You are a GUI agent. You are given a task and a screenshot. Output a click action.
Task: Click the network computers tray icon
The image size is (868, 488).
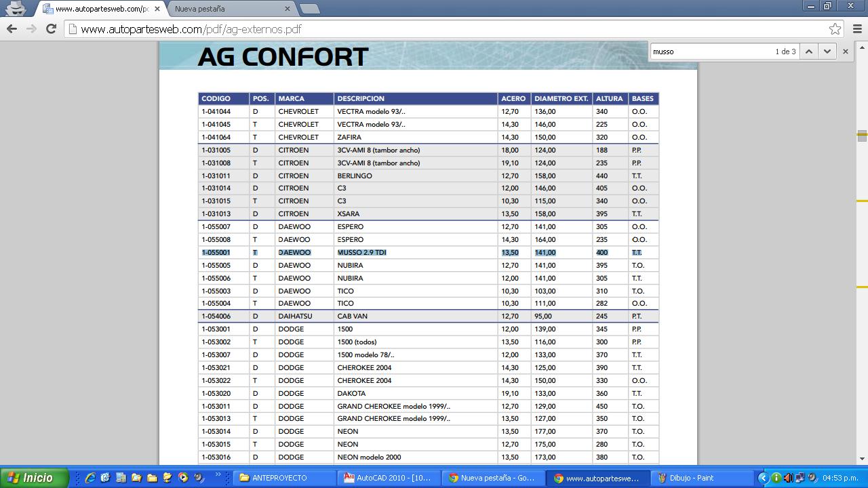pos(800,478)
